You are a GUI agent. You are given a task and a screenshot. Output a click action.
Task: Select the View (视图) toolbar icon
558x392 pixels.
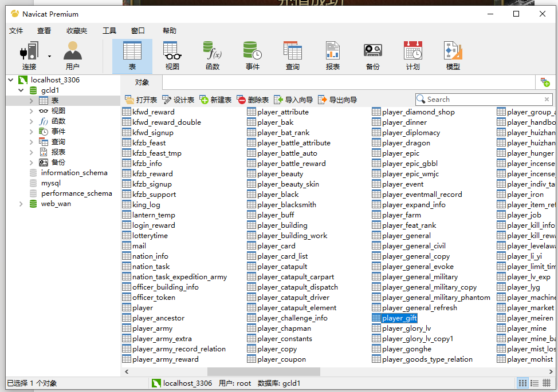(x=172, y=56)
